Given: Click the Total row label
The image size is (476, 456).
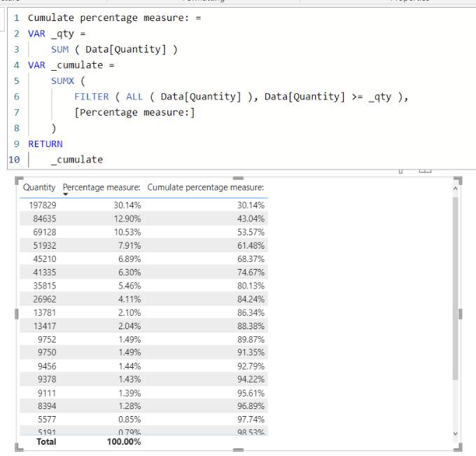Looking at the screenshot, I should pyautogui.click(x=46, y=442).
